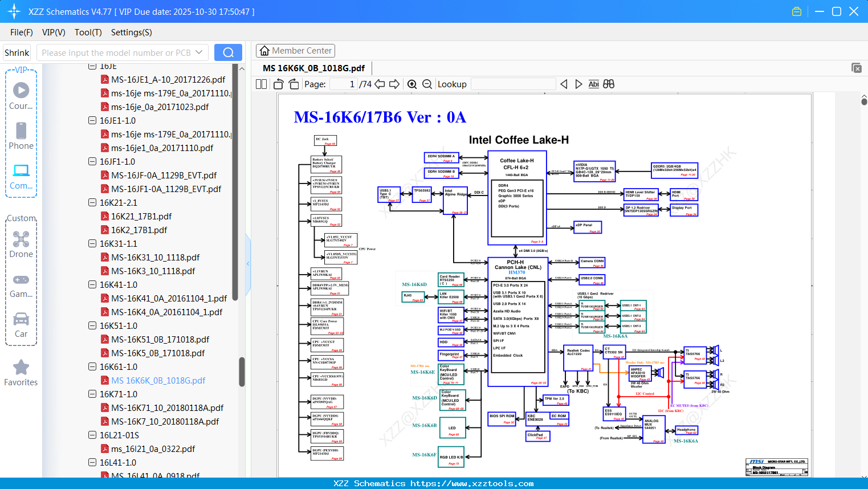Collapse the 16K21-2.1 folder
The width and height of the screenshot is (868, 489).
click(92, 203)
